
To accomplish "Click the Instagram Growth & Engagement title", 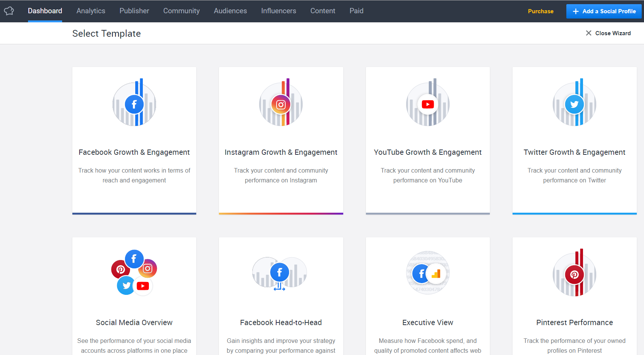I will tap(281, 152).
